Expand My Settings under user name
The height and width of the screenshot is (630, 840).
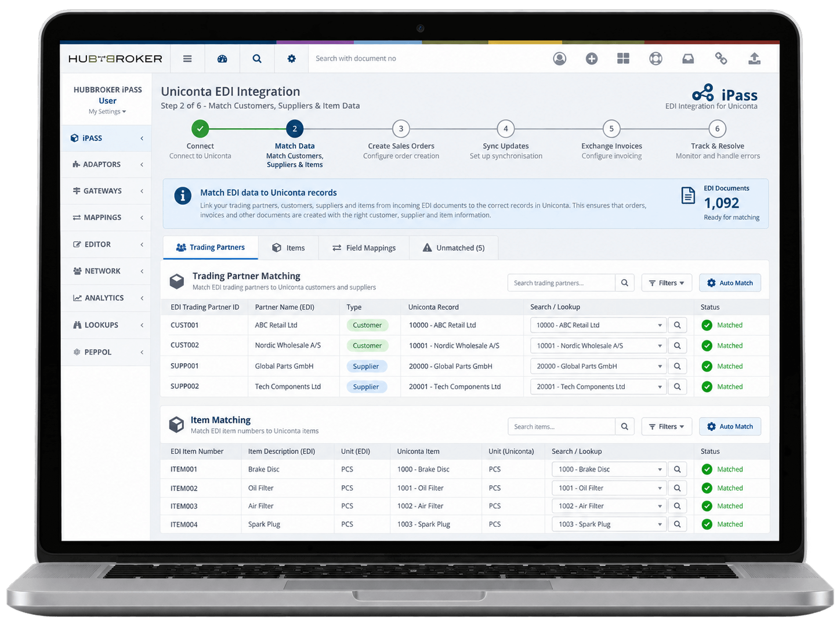(107, 112)
